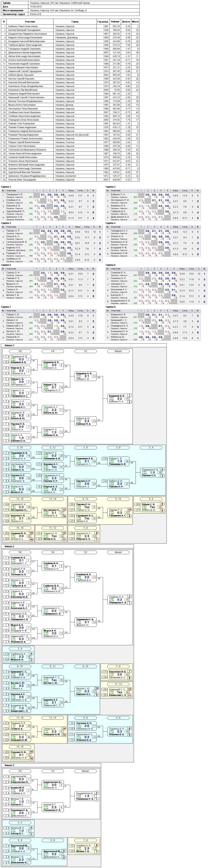This screenshot has height=868, width=209.
Task: Click the Группа-5 heading
Action: (6, 265)
